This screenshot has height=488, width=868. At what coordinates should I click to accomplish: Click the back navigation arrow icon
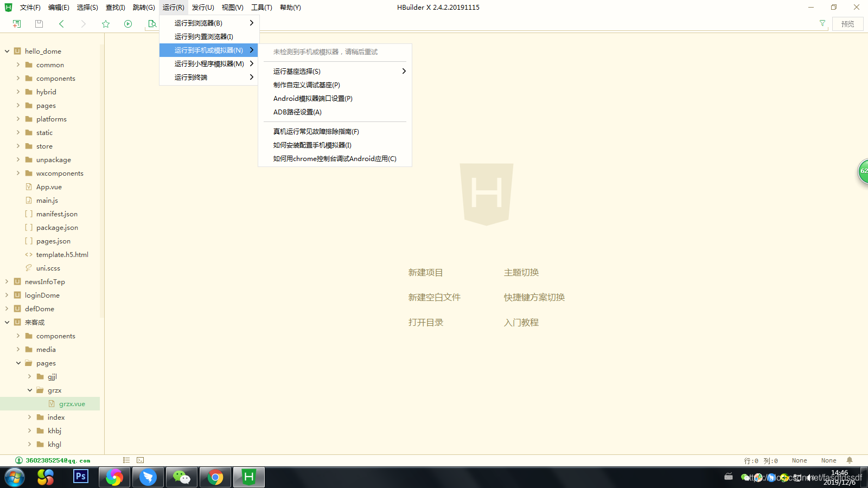[x=62, y=23]
